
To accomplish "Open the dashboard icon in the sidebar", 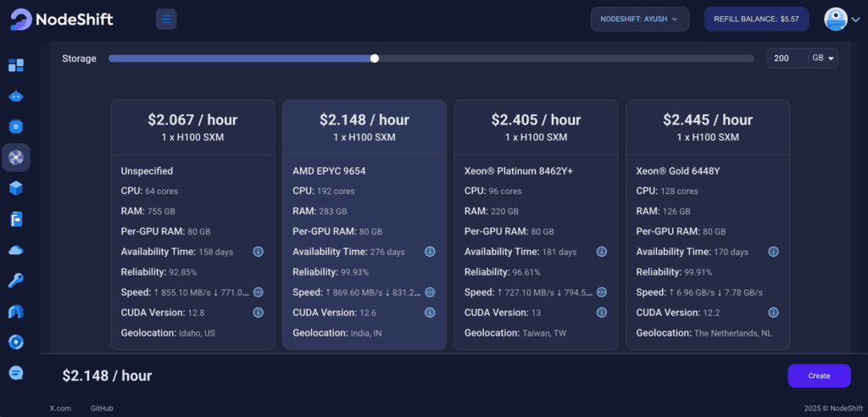I will click(x=16, y=65).
